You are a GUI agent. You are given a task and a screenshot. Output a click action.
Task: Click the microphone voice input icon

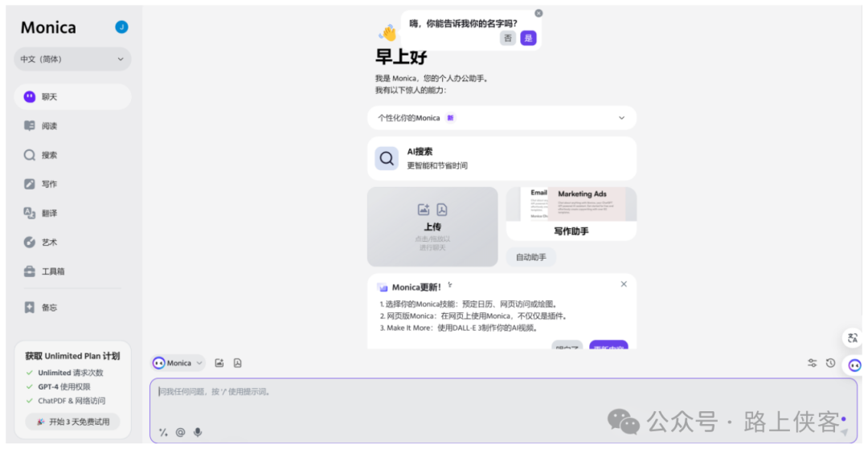click(198, 433)
